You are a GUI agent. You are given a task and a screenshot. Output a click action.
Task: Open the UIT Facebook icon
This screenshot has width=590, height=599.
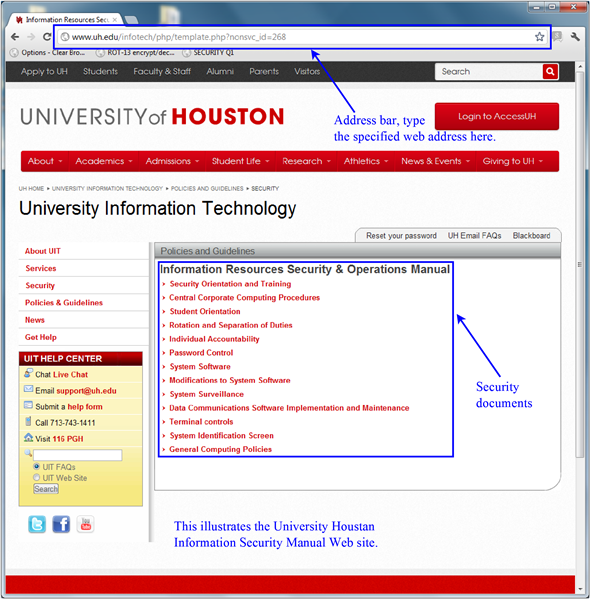[x=61, y=524]
